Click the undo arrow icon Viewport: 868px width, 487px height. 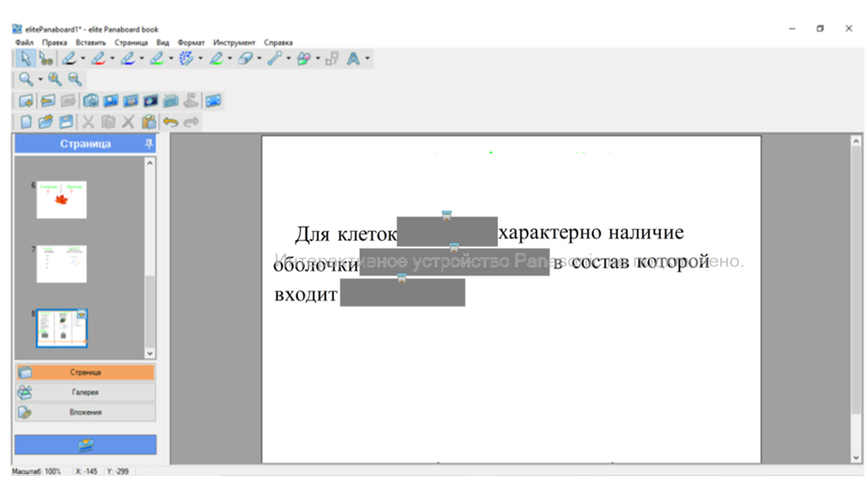(170, 122)
